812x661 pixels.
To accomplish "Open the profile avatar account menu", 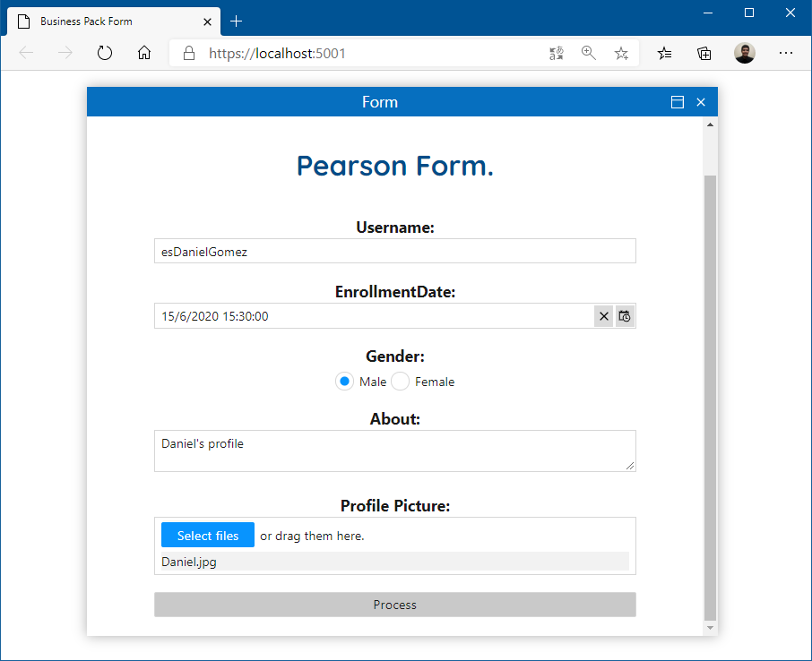I will pyautogui.click(x=745, y=53).
